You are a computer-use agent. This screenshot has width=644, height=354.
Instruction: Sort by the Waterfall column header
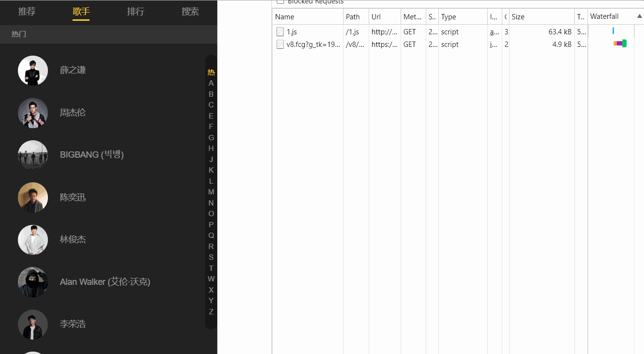point(615,16)
